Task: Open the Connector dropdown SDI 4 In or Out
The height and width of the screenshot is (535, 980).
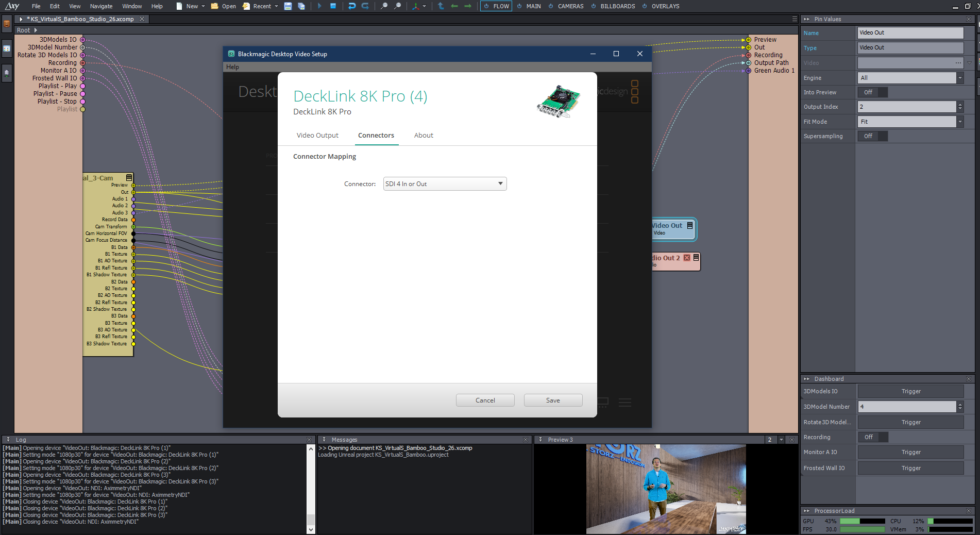Action: [x=445, y=184]
